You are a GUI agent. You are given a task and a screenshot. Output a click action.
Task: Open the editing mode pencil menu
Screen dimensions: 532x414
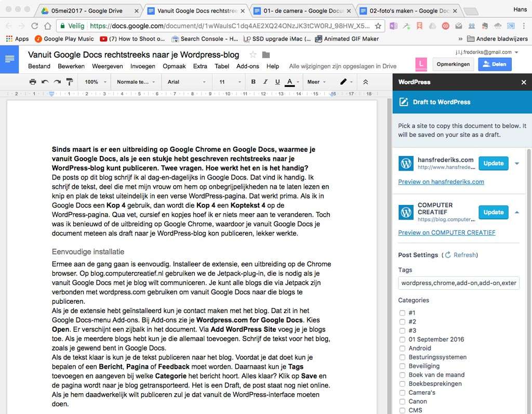pos(347,82)
